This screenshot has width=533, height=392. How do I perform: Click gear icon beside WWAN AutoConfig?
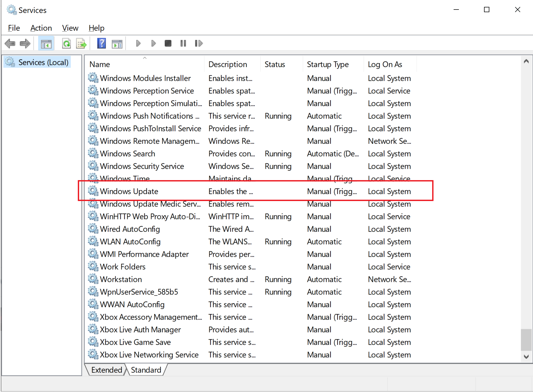click(93, 304)
